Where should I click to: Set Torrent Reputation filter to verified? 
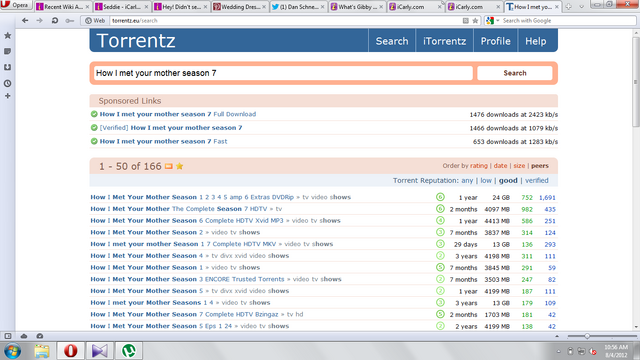pos(537,180)
